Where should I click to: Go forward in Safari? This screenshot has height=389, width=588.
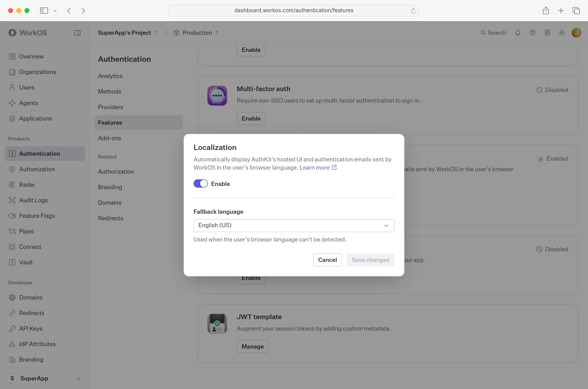click(83, 11)
